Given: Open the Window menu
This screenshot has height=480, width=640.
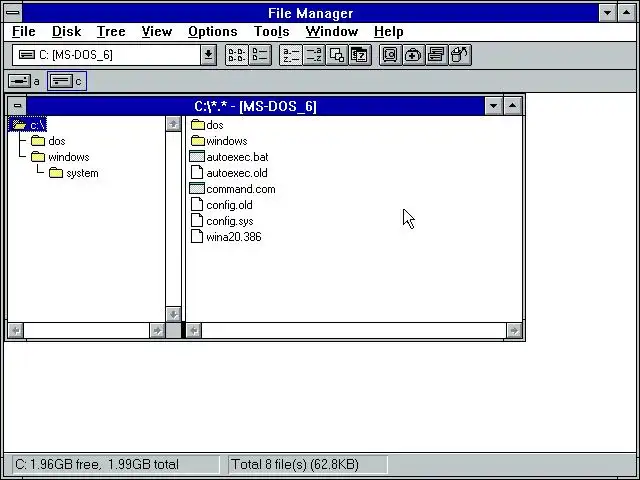Looking at the screenshot, I should [x=332, y=31].
